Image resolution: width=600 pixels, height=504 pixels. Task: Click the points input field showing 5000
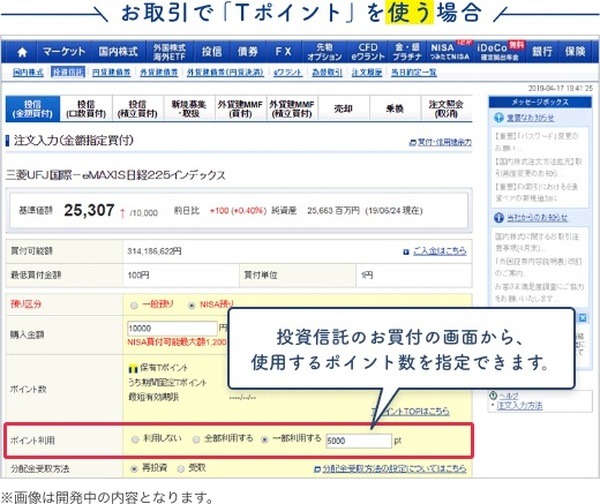tap(359, 441)
